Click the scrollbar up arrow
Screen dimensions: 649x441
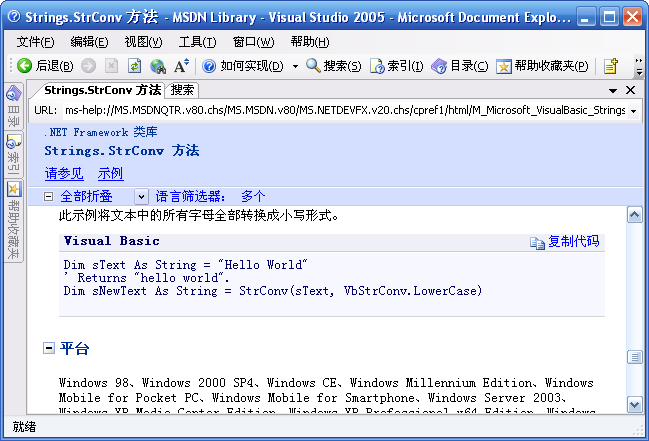[635, 215]
